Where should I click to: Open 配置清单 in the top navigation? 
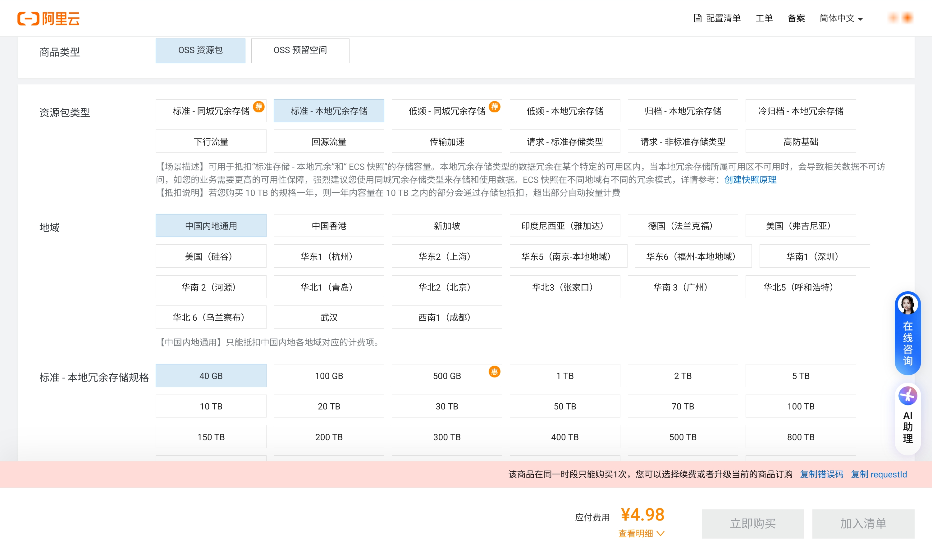[723, 18]
